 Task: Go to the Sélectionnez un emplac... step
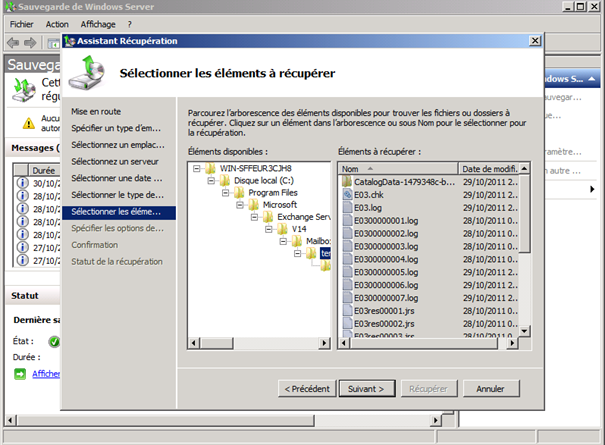(118, 145)
